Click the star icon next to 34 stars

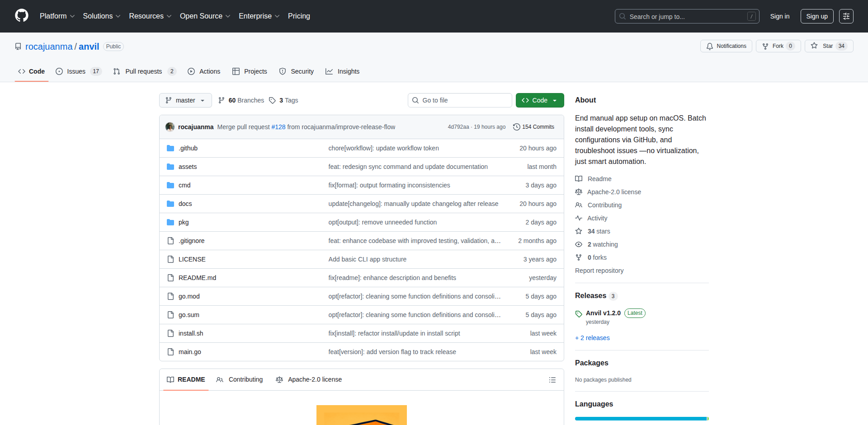click(x=579, y=231)
